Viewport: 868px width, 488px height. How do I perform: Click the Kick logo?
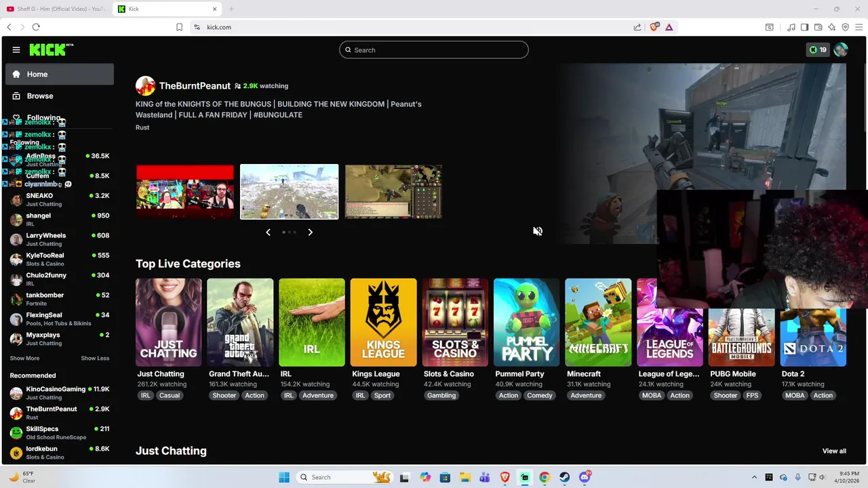pos(51,49)
